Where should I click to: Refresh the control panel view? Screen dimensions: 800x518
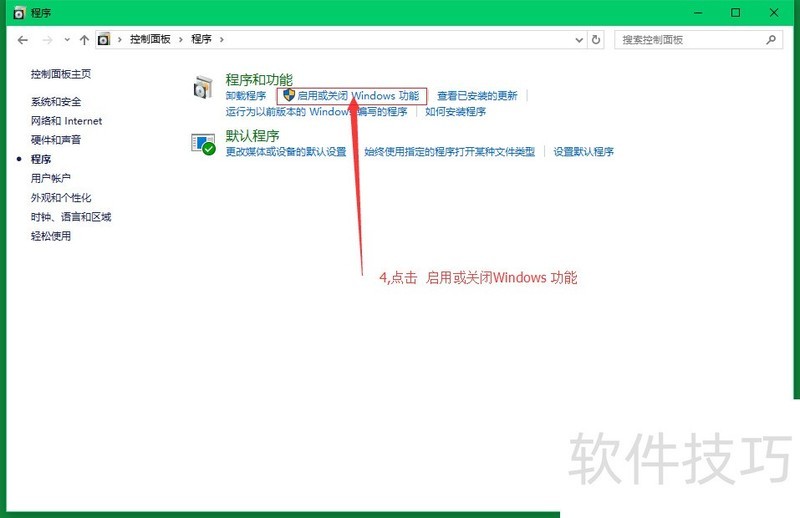coord(596,39)
